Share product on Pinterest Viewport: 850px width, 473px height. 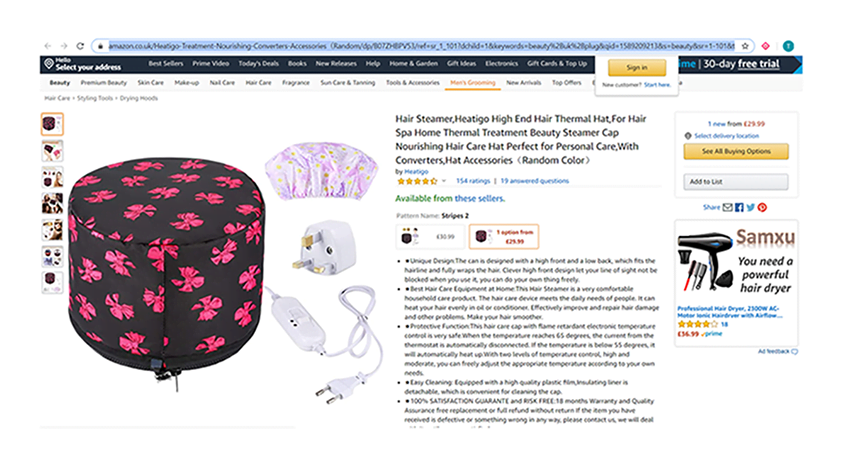(762, 207)
